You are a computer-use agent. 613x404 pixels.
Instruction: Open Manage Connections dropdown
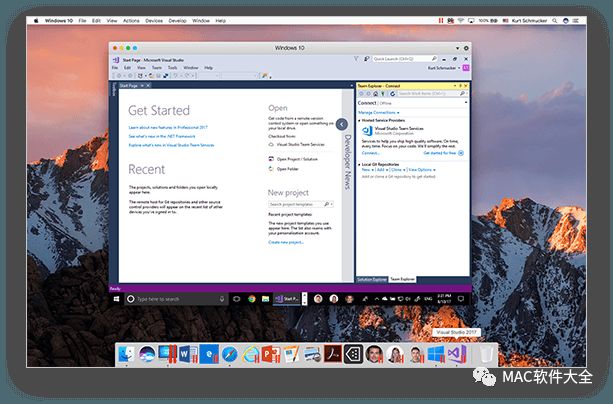coord(379,113)
